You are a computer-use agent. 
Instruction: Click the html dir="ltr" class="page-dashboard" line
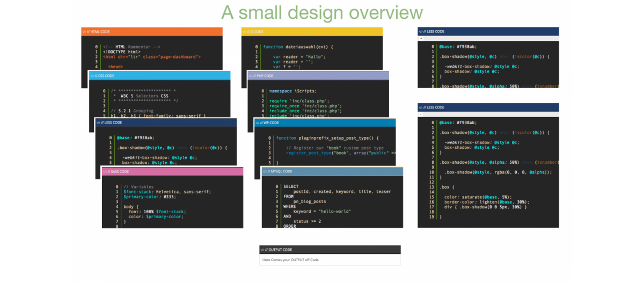click(x=152, y=56)
